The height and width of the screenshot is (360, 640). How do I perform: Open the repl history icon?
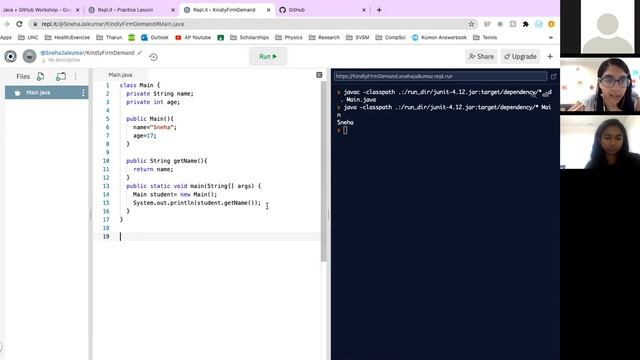click(153, 57)
